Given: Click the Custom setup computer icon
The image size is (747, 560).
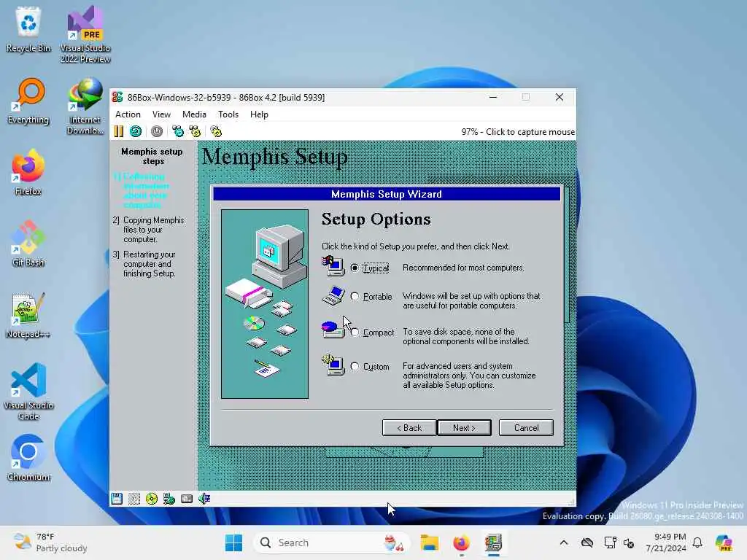Looking at the screenshot, I should (x=333, y=365).
